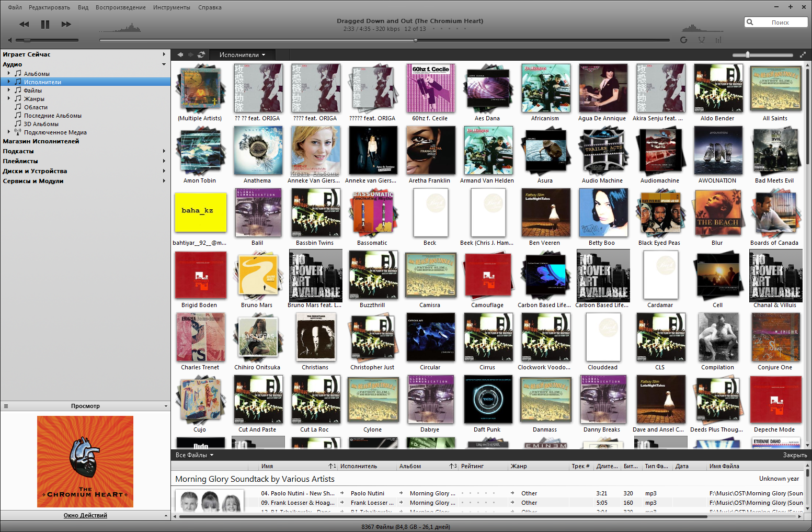Click the 3D Альбомы music note icon

click(x=18, y=123)
